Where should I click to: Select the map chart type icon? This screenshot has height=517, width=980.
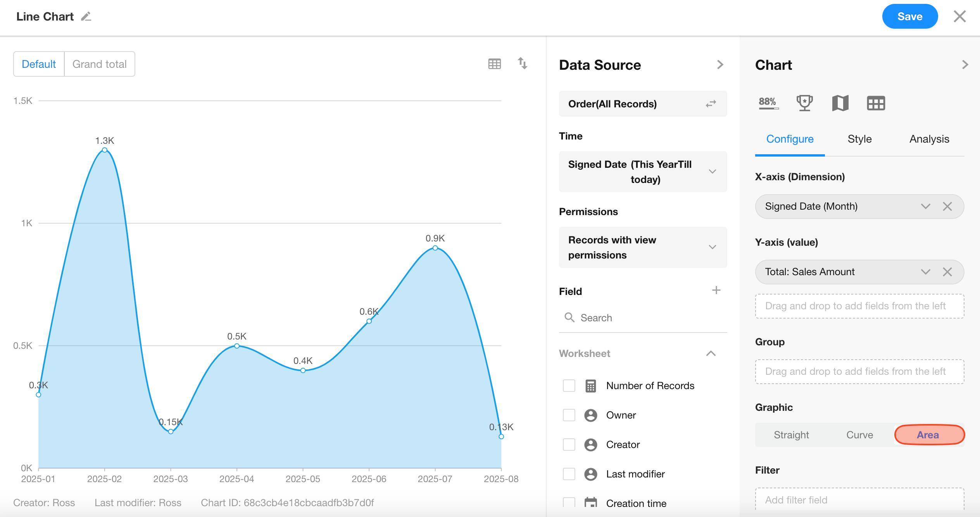[x=840, y=103]
